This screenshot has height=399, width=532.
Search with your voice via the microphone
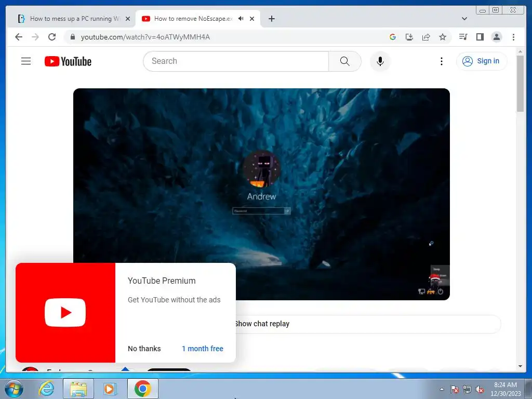tap(380, 61)
